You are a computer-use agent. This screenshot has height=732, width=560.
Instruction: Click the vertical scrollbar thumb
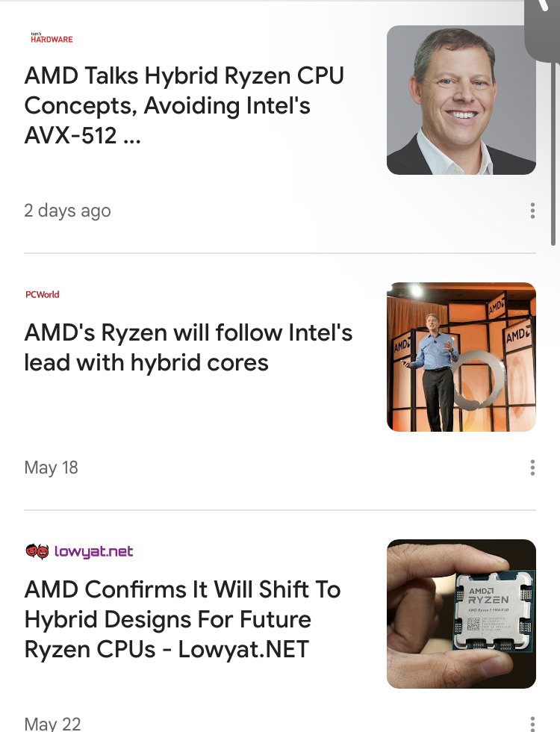553,149
